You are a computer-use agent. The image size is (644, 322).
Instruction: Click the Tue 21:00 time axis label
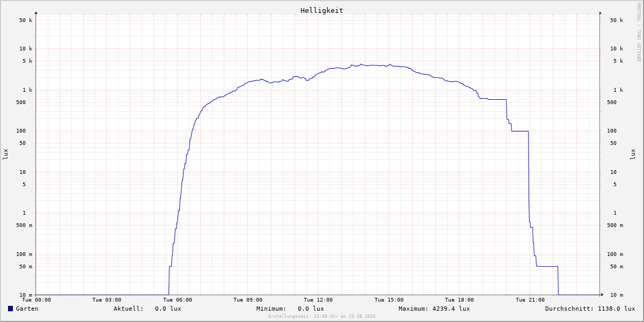click(x=530, y=300)
